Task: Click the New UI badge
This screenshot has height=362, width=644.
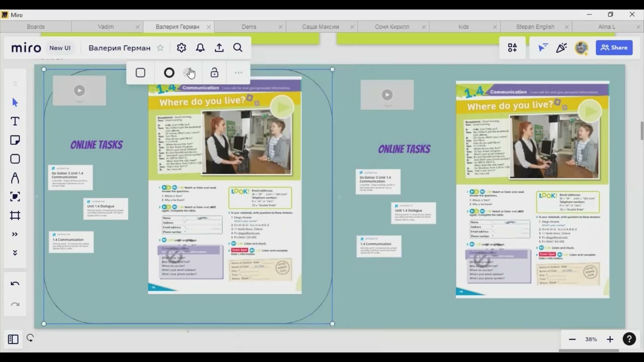Action: (60, 48)
